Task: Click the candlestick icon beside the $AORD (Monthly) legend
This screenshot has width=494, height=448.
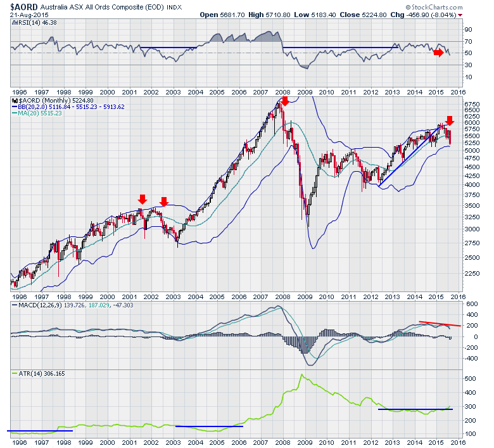Action: click(15, 100)
